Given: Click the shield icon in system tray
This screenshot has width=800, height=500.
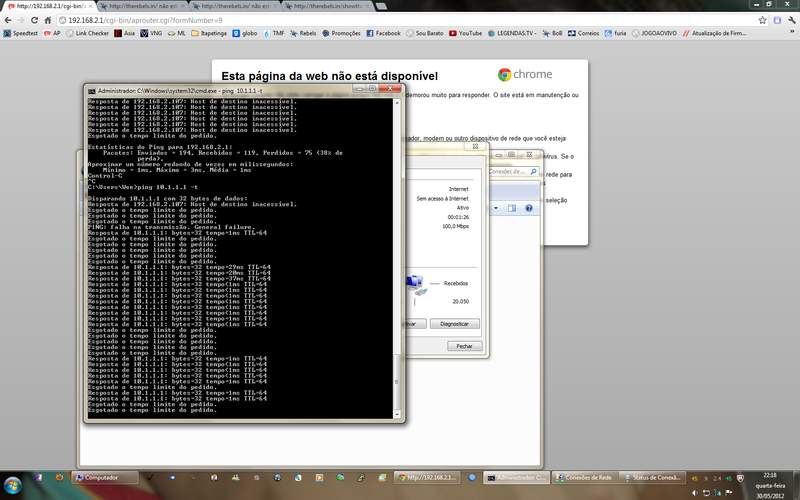Looking at the screenshot, I should [740, 479].
